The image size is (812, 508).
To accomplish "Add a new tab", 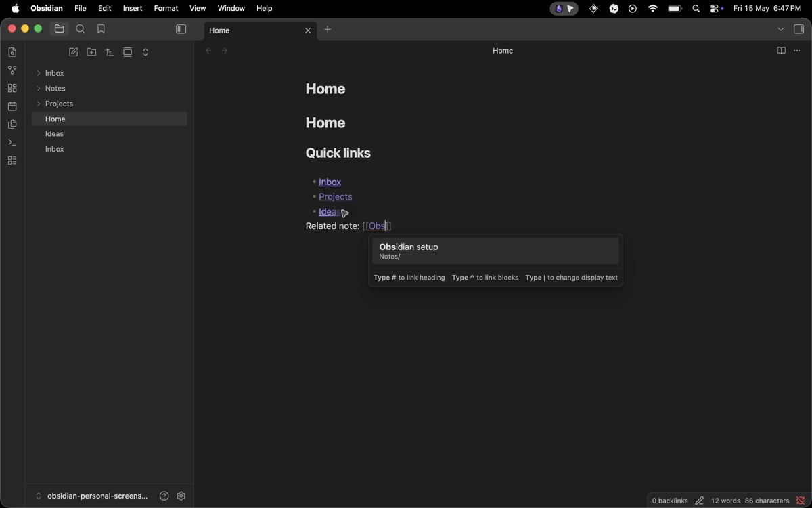I will click(328, 30).
